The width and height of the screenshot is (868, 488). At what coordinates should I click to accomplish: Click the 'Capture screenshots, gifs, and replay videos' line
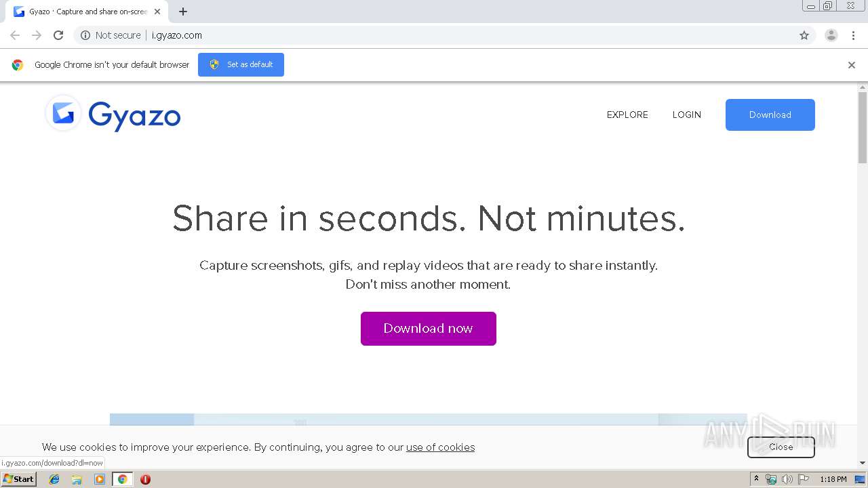click(x=429, y=266)
